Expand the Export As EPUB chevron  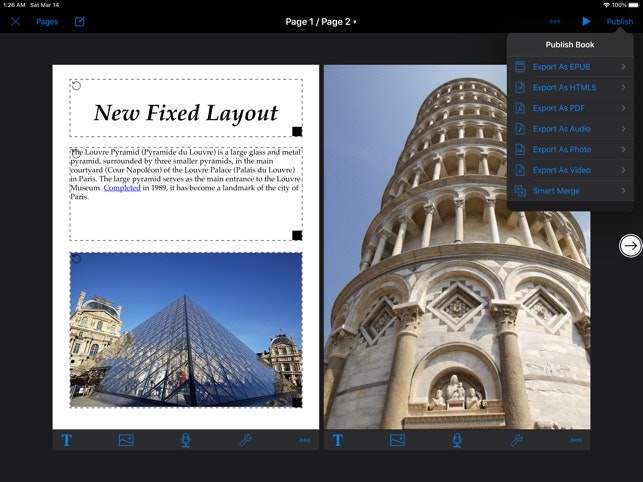click(623, 67)
